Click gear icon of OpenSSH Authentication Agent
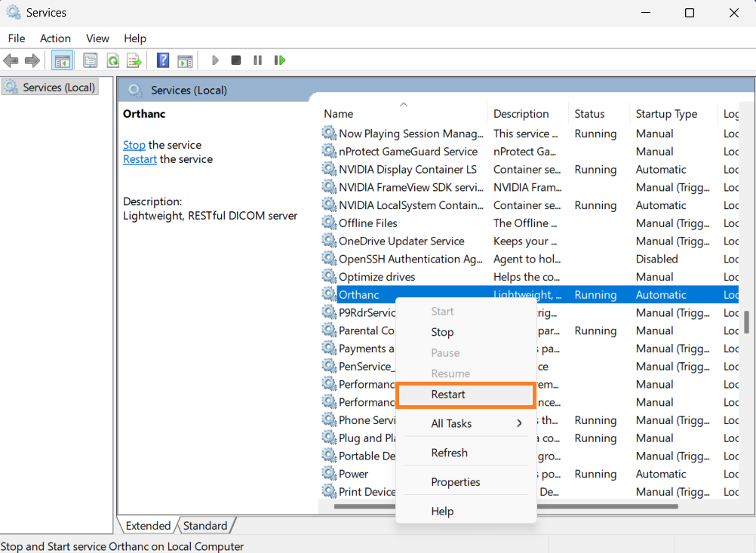 (x=329, y=259)
